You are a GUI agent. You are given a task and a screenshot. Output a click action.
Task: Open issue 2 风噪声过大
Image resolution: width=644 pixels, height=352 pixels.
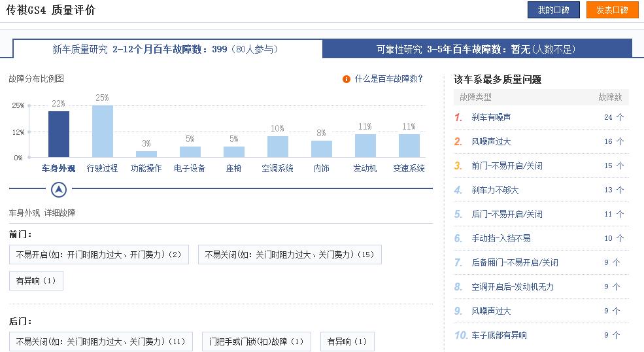(491, 141)
